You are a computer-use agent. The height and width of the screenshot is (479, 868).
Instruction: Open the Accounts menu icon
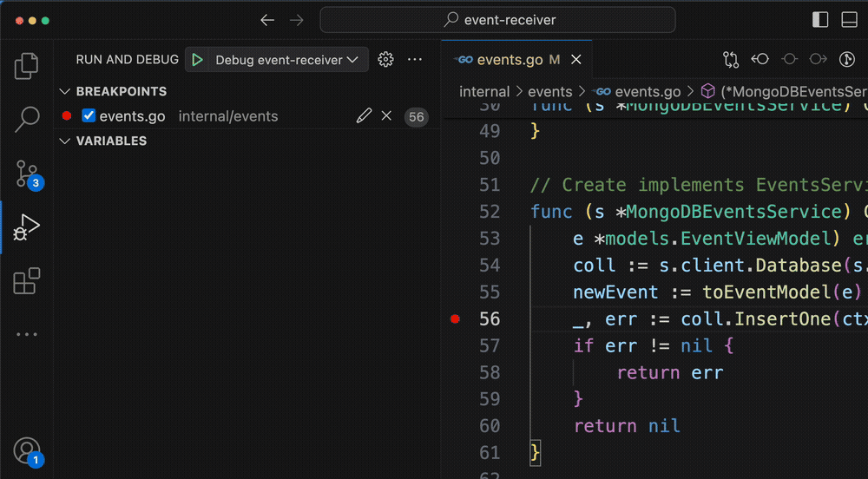click(x=28, y=452)
